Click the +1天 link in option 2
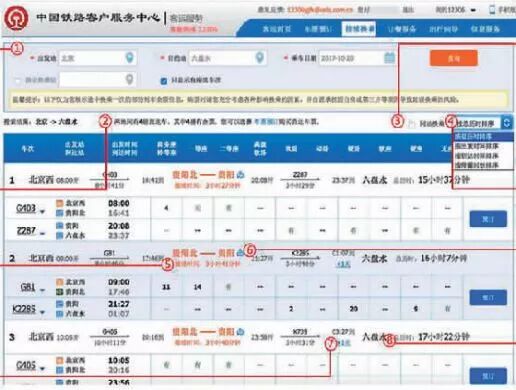The height and width of the screenshot is (390, 516). coord(343,264)
